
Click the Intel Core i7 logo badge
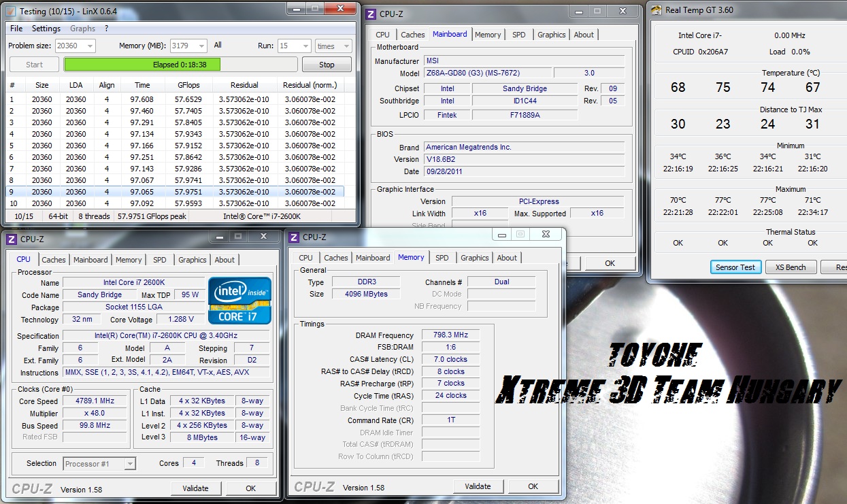(239, 300)
